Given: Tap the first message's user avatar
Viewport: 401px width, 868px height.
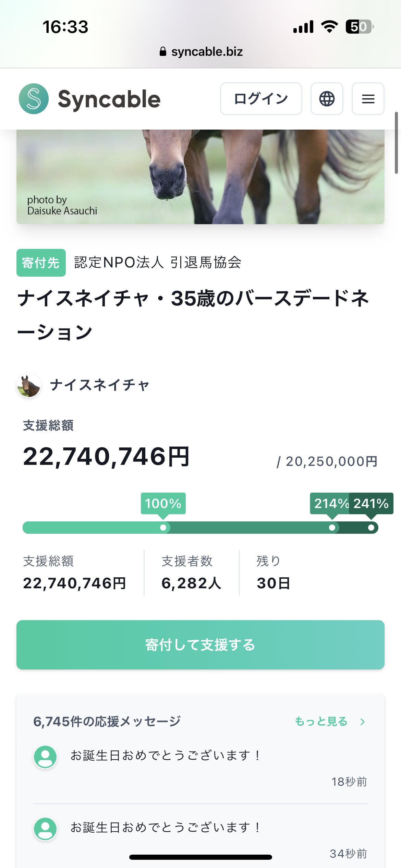Looking at the screenshot, I should 45,757.
